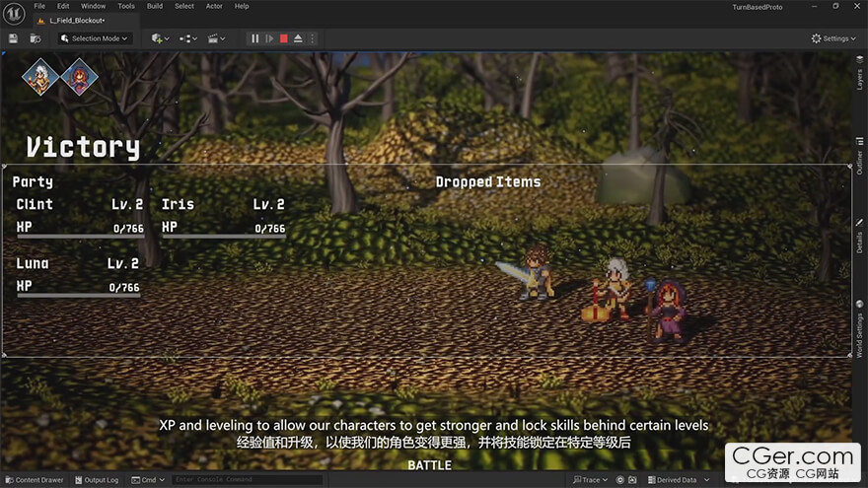Open the Build menu
This screenshot has height=488, width=868.
155,6
